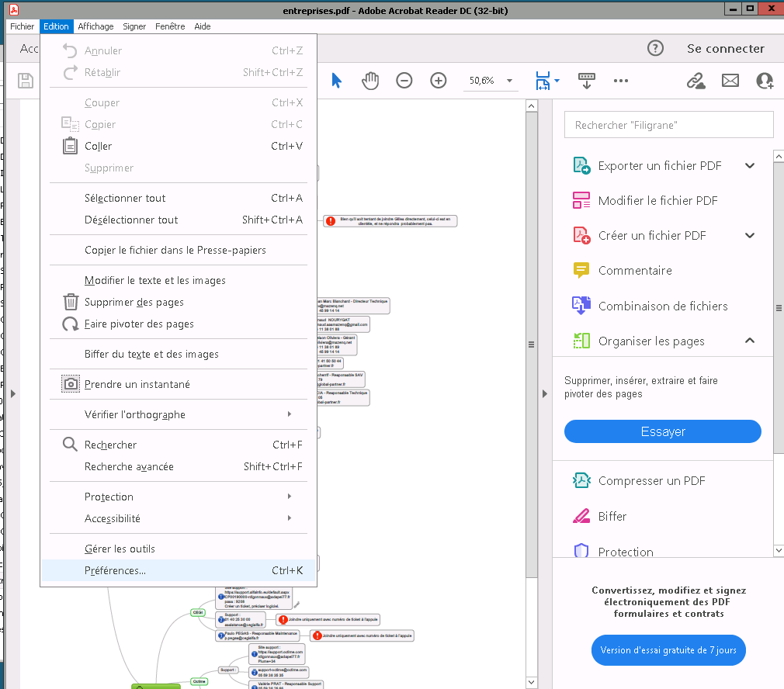Choose Désélectionner tout menu entry
Image resolution: width=784 pixels, height=689 pixels.
pos(179,220)
